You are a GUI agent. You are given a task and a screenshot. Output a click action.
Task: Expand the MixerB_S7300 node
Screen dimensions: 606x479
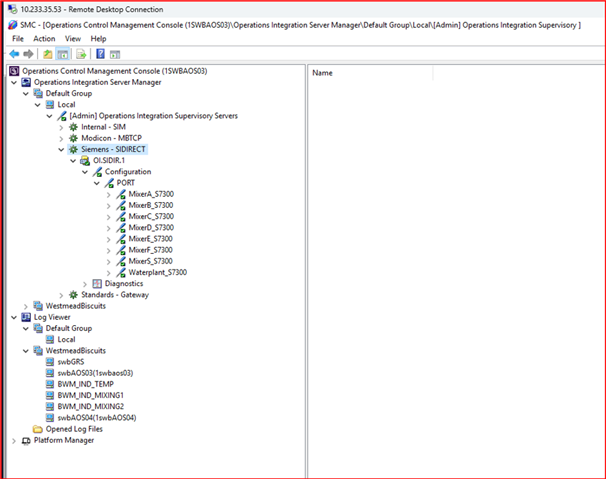coord(109,206)
